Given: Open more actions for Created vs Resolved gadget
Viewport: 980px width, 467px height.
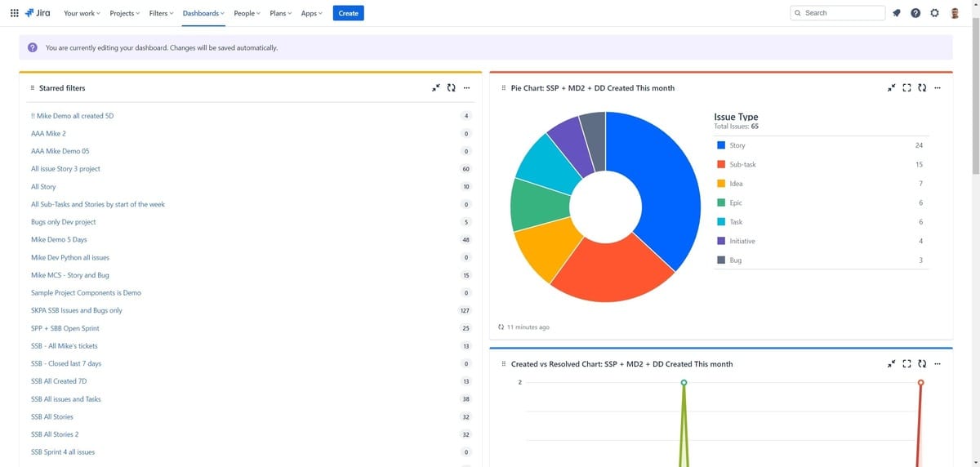Looking at the screenshot, I should tap(938, 364).
